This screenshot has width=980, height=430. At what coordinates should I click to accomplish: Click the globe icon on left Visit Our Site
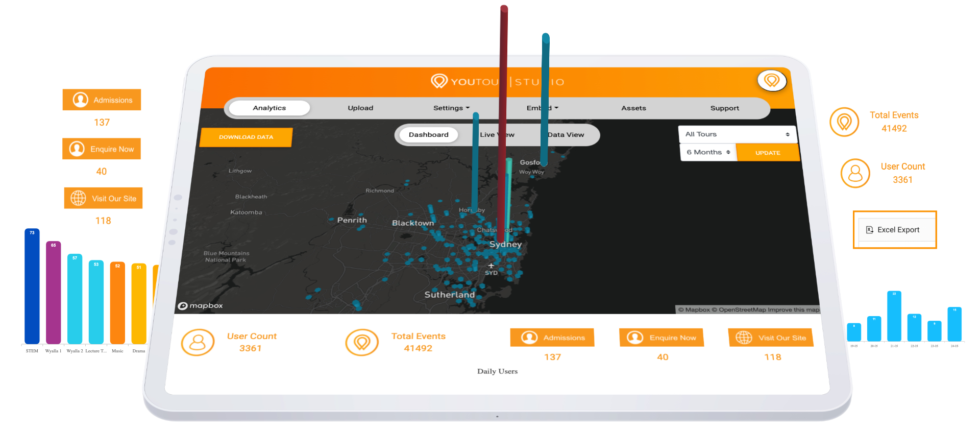coord(78,198)
